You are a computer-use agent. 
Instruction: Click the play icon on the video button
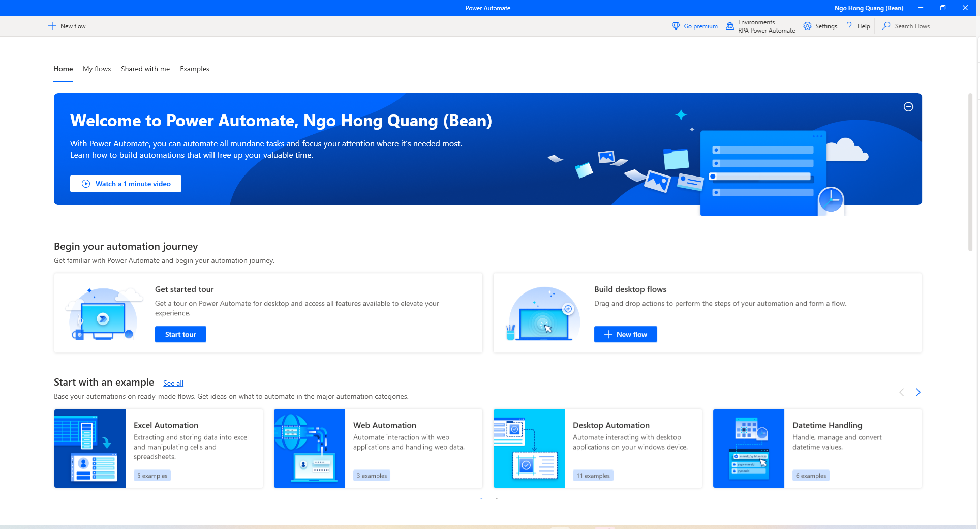click(x=85, y=184)
